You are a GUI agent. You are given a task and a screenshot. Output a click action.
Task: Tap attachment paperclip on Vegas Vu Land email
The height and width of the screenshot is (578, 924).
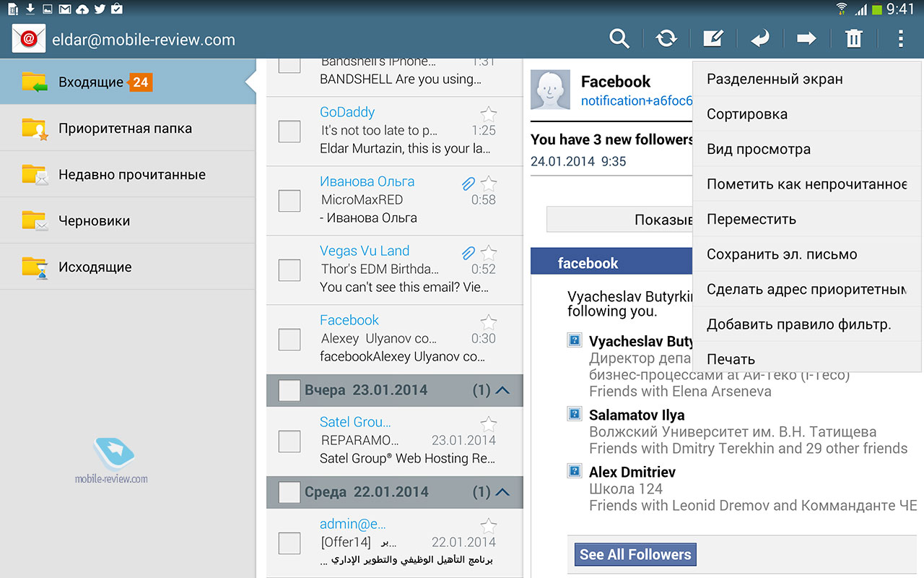click(468, 253)
